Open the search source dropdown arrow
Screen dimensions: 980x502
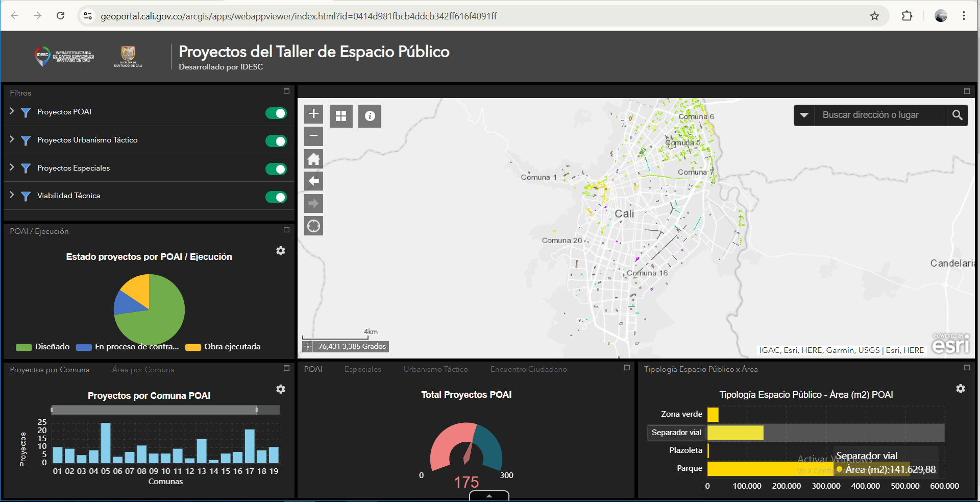pyautogui.click(x=804, y=115)
